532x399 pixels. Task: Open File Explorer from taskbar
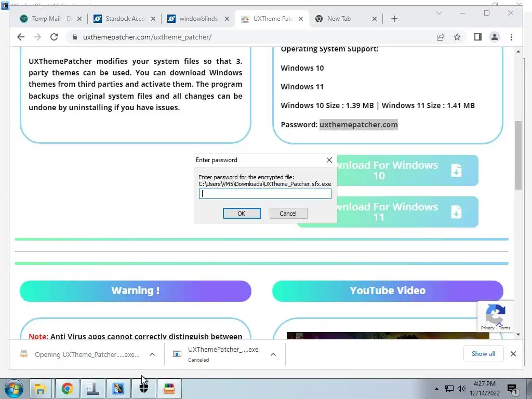(x=41, y=389)
